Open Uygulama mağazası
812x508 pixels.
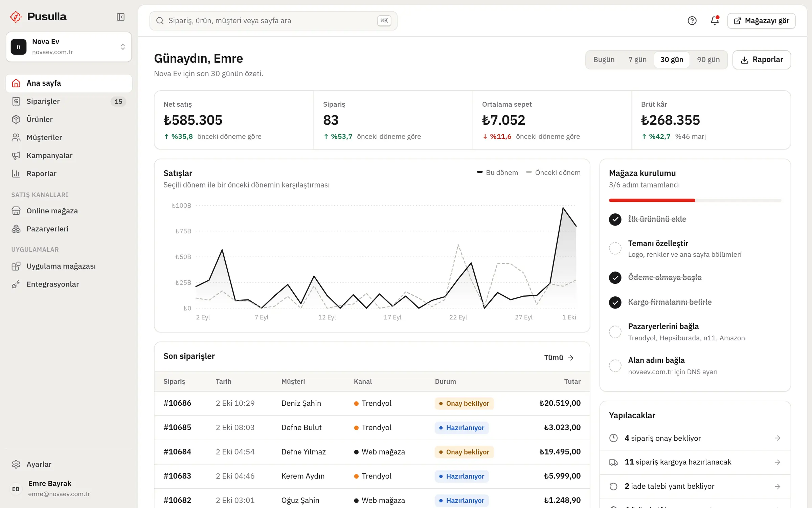pos(69,266)
